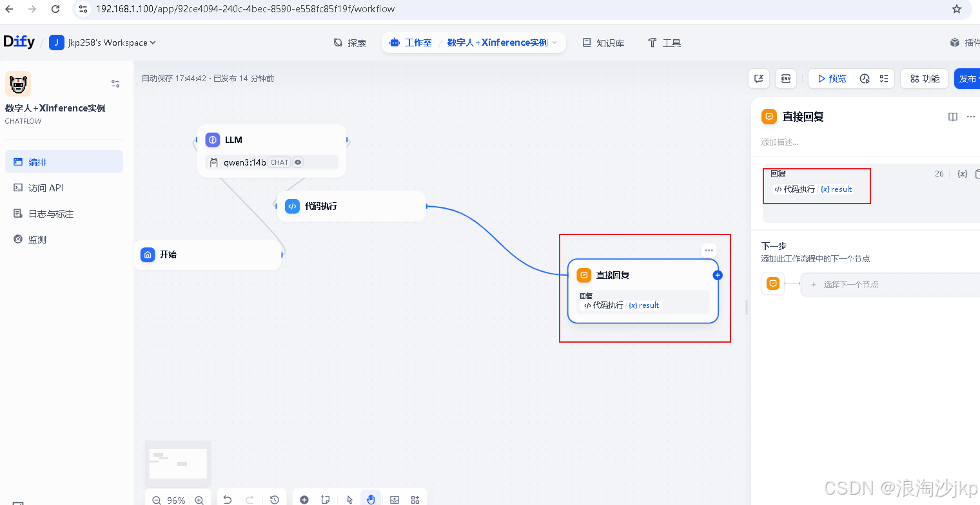The image size is (980, 505).
Task: Switch to the 工作室 (Studio) tab
Action: tap(411, 43)
